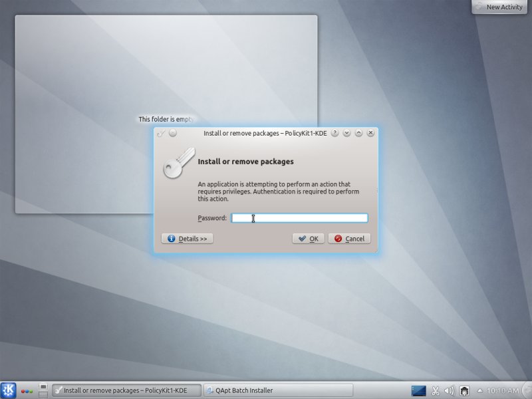Click the bold 'Install or remove packages' heading
This screenshot has height=399, width=532.
(245, 162)
